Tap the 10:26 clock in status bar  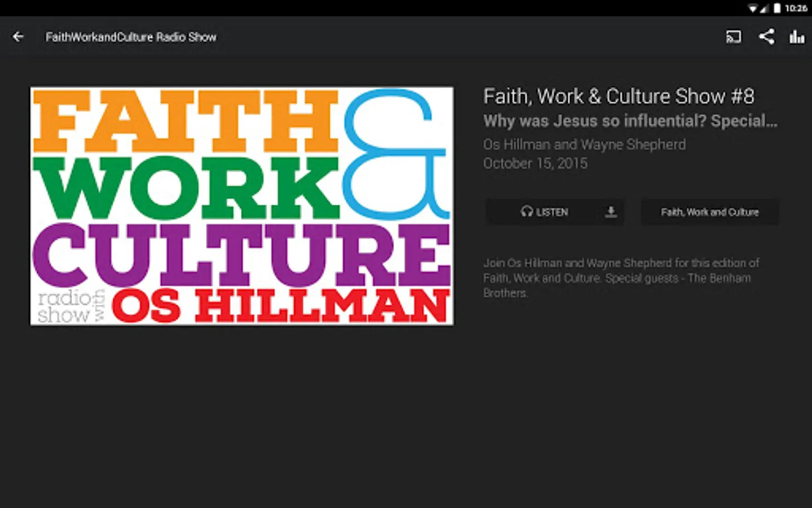click(796, 8)
